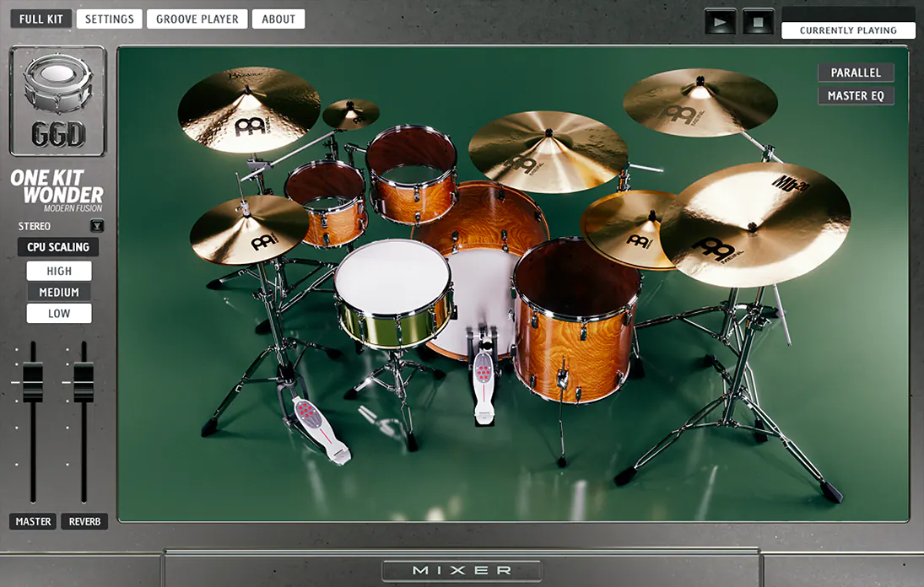
Task: Click the ABOUT button
Action: (x=278, y=18)
